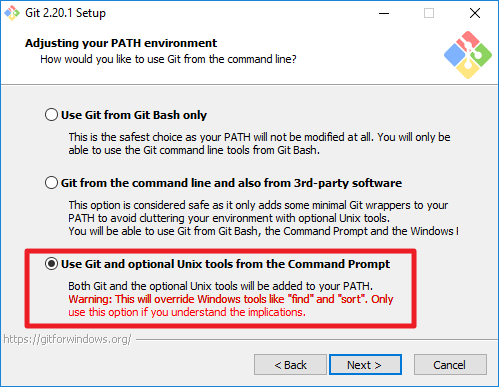The image size is (499, 387).
Task: Click the disabled maximize window button
Action: point(429,13)
